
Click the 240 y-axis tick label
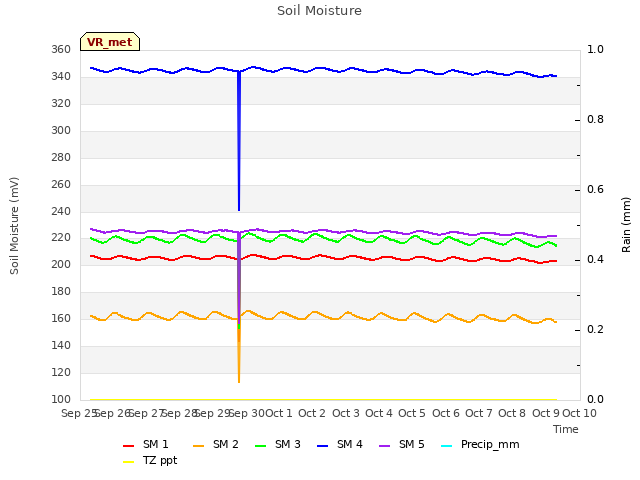pos(61,211)
